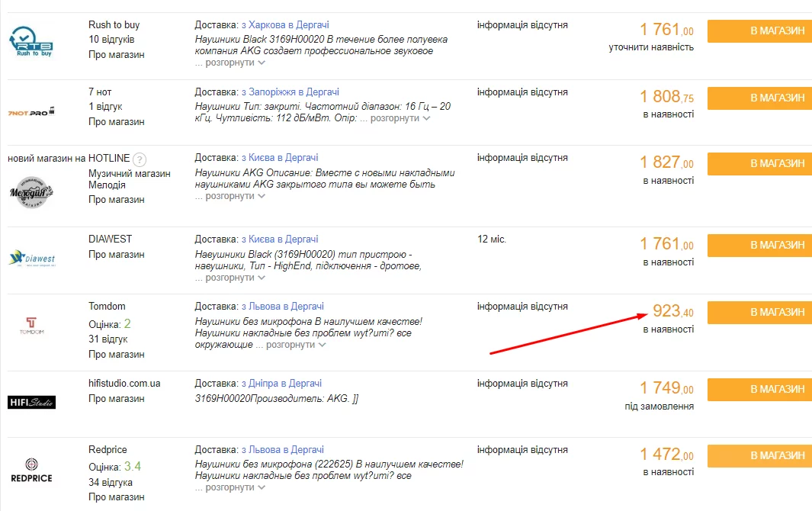Click the під замовлення availability status

660,407
